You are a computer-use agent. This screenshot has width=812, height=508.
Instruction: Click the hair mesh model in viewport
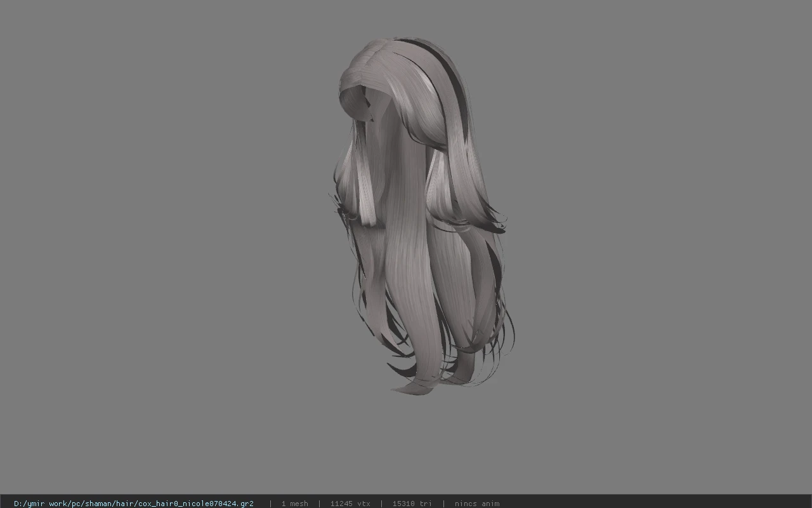point(421,216)
